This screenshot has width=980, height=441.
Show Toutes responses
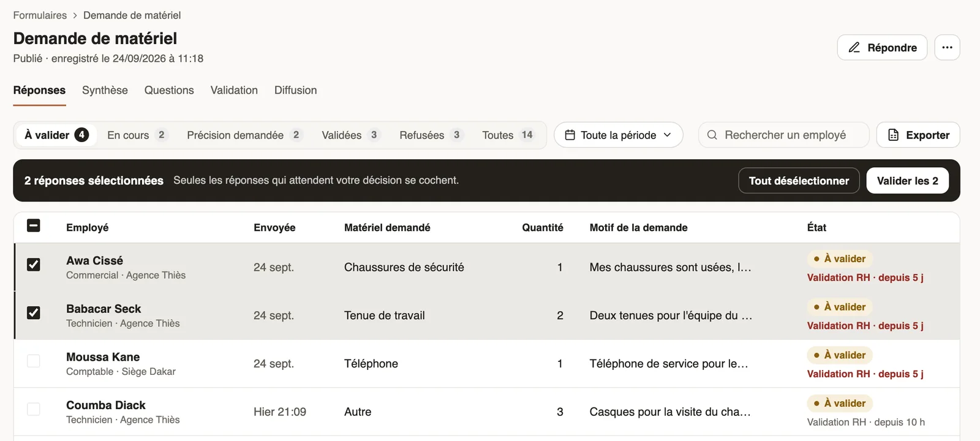(508, 135)
